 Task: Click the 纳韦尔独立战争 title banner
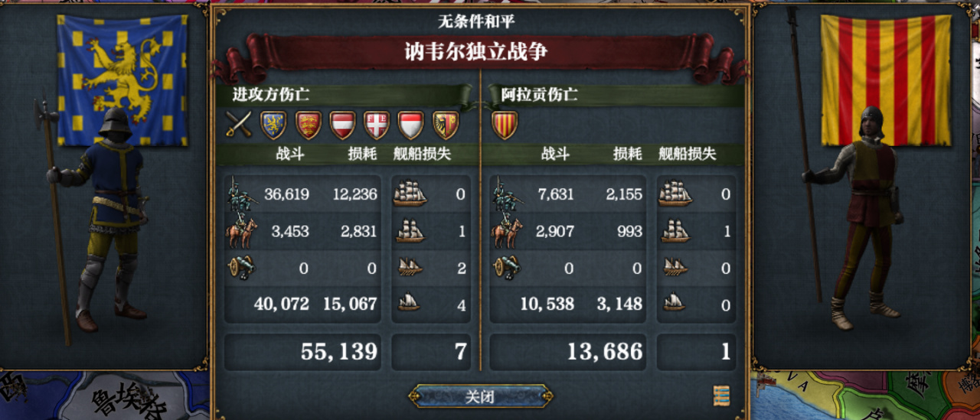pyautogui.click(x=476, y=51)
